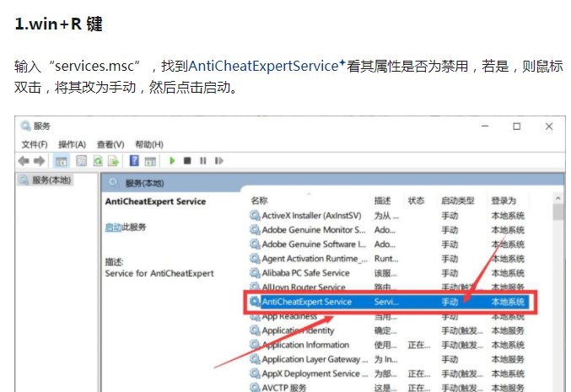This screenshot has width=571, height=392.
Task: Select the AVCTP 服务 service name
Action: [x=284, y=388]
